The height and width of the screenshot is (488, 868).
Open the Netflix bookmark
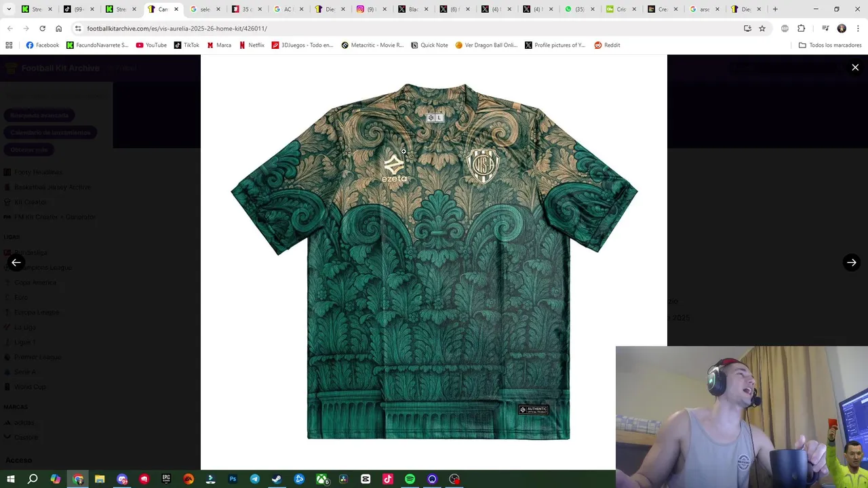tap(252, 45)
